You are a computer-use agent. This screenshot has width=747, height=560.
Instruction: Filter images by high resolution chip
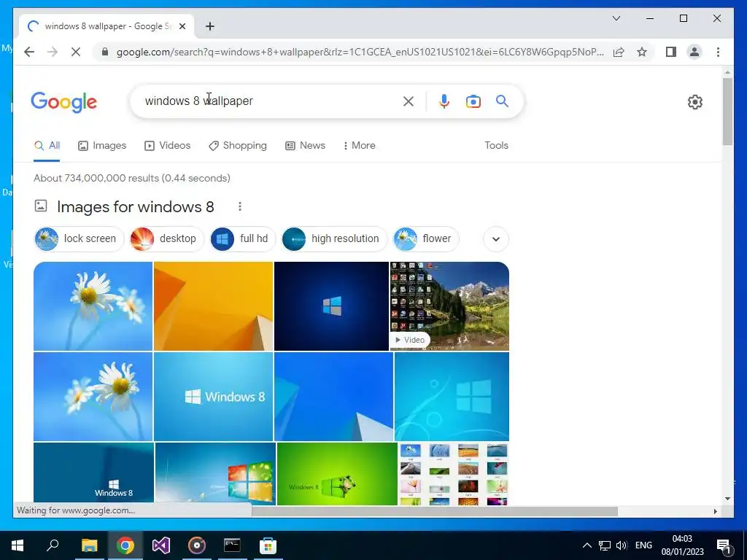[x=334, y=238]
